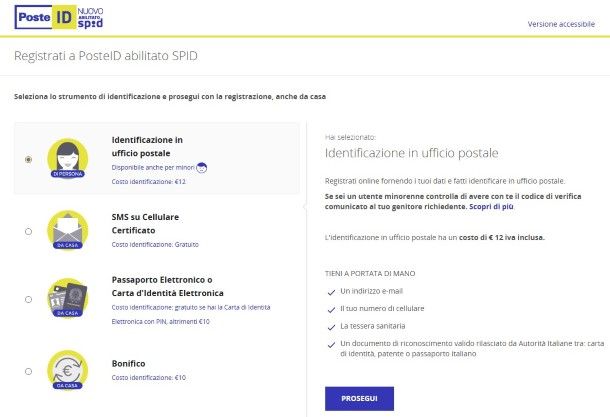The height and width of the screenshot is (417, 610).
Task: Click the SMS envelope icon
Action: [x=68, y=230]
